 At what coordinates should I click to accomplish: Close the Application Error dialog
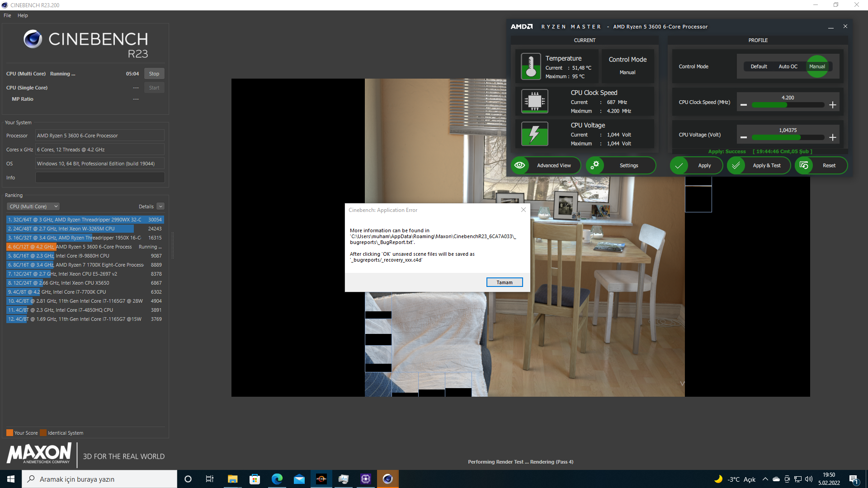tap(524, 210)
